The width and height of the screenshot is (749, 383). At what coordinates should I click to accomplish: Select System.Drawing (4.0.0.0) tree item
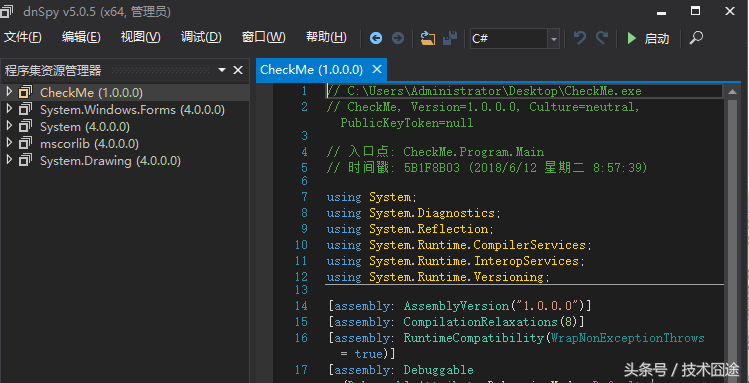pyautogui.click(x=110, y=160)
